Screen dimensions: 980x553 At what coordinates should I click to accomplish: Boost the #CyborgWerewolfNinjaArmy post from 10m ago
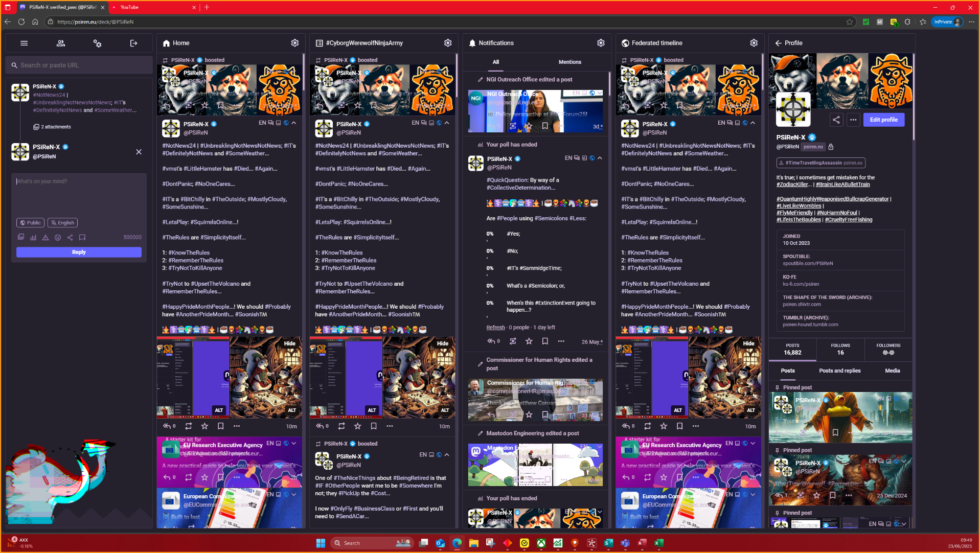click(x=341, y=426)
